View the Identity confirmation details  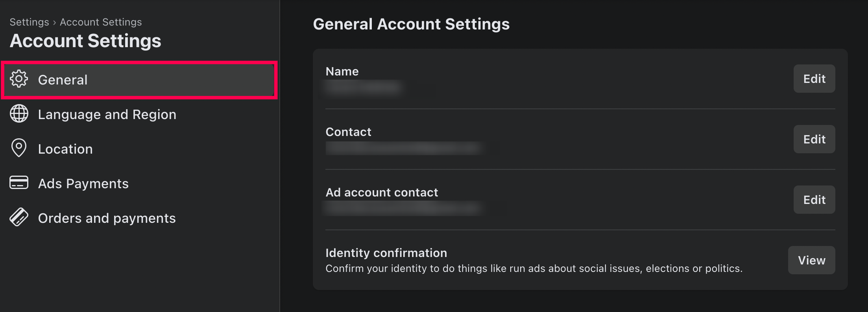811,260
